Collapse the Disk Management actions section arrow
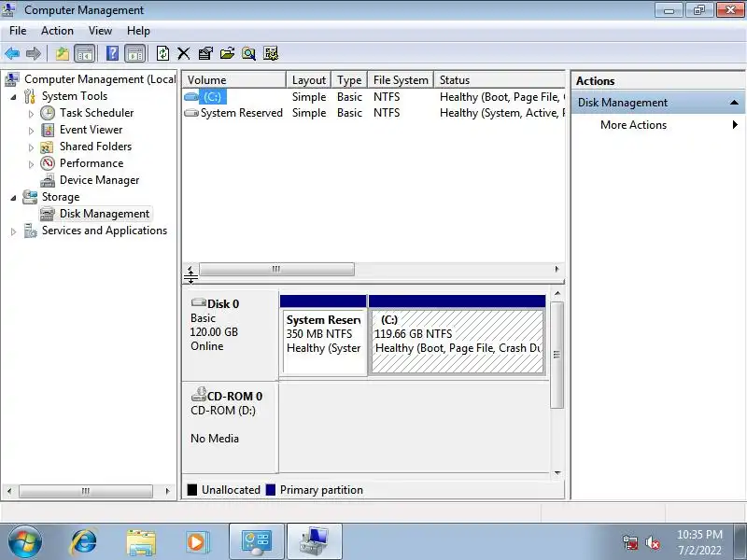Viewport: 747px width, 560px height. click(x=734, y=103)
